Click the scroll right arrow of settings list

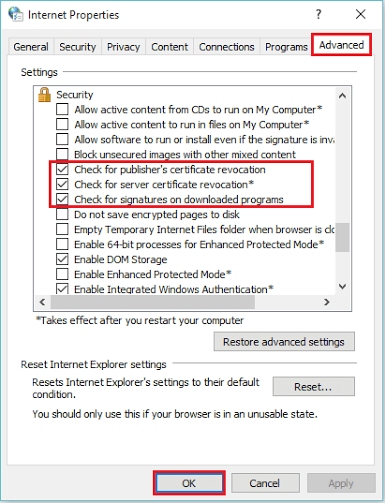(x=327, y=302)
